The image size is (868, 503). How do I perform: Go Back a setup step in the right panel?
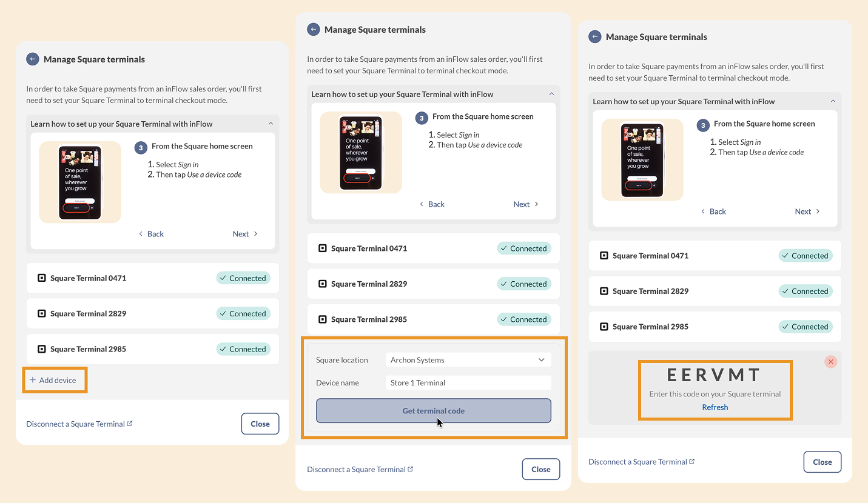pos(713,212)
